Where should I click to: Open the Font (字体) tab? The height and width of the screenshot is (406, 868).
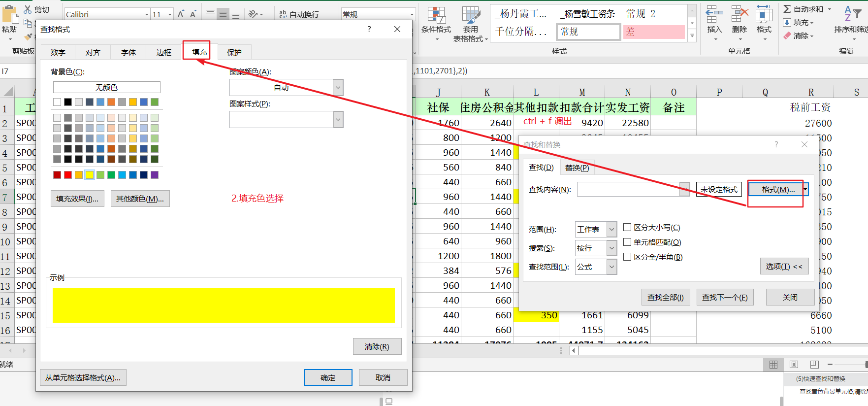click(129, 52)
